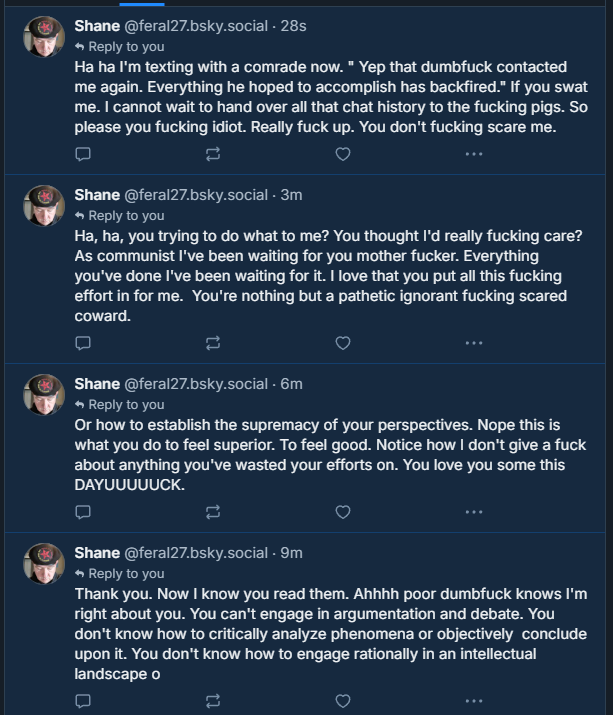The image size is (613, 715).
Task: Reply to the 6m DAYUUUUUCK post
Action: coord(84,512)
